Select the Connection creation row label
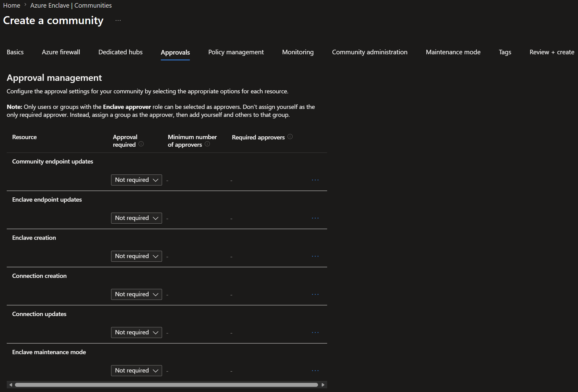This screenshot has width=578, height=392. tap(39, 276)
